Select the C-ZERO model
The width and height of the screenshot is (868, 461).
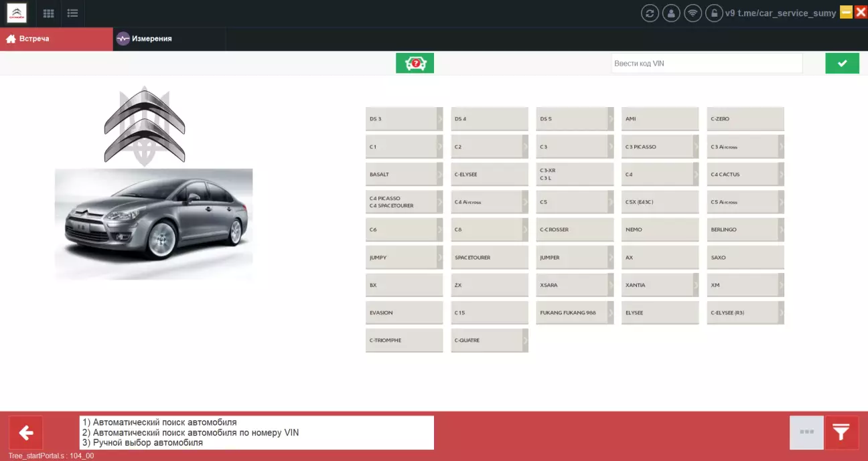(745, 119)
